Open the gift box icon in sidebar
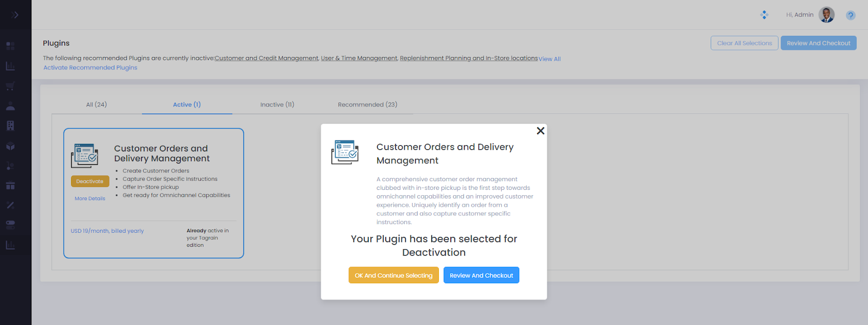This screenshot has height=325, width=868. click(10, 185)
